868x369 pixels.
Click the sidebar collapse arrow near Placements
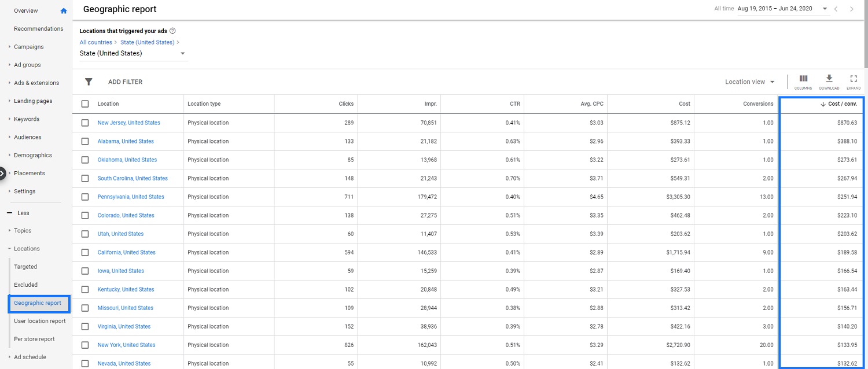[1, 173]
